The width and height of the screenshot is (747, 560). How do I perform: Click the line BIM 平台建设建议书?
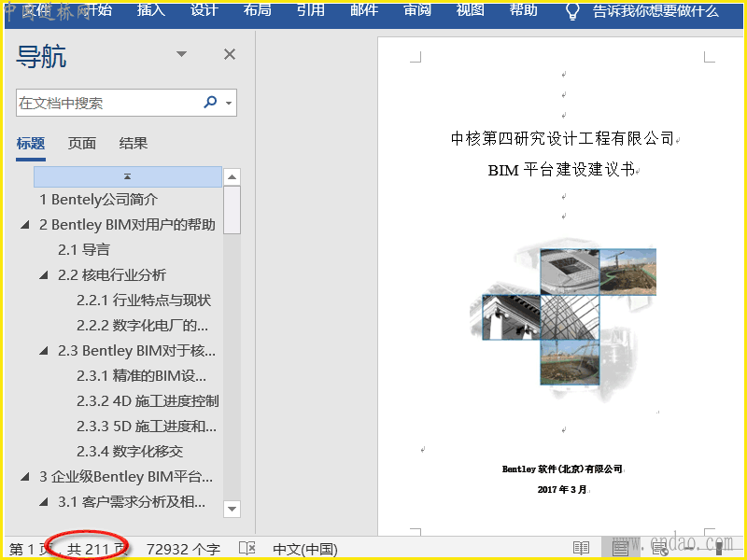tap(561, 170)
